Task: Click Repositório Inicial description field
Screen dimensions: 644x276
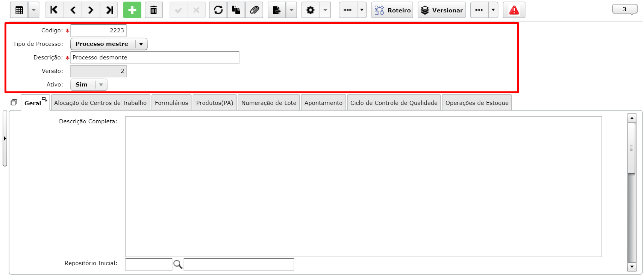Action: [x=239, y=264]
